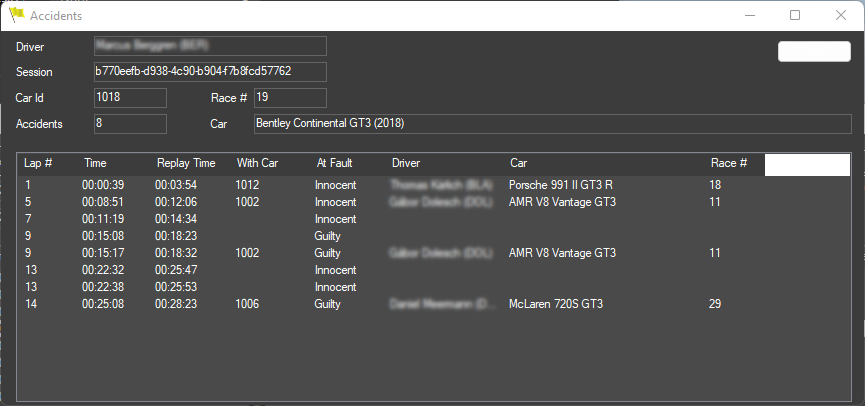The width and height of the screenshot is (865, 406).
Task: Click the blank white button at top right
Action: tap(813, 52)
